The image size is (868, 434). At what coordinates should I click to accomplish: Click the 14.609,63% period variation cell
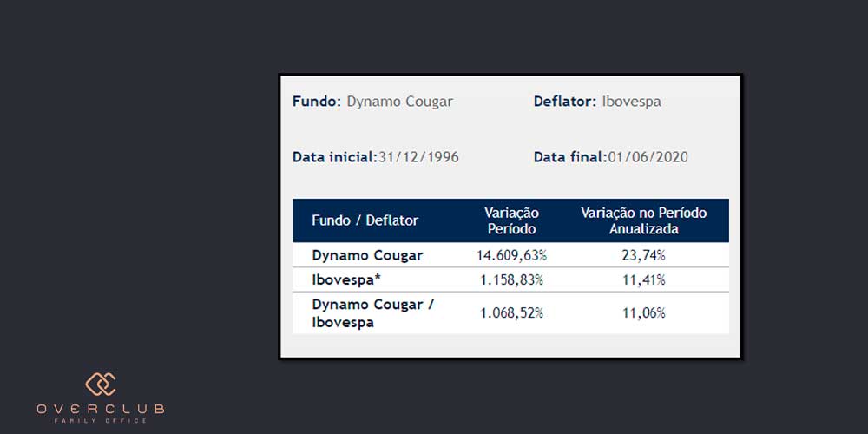click(511, 255)
